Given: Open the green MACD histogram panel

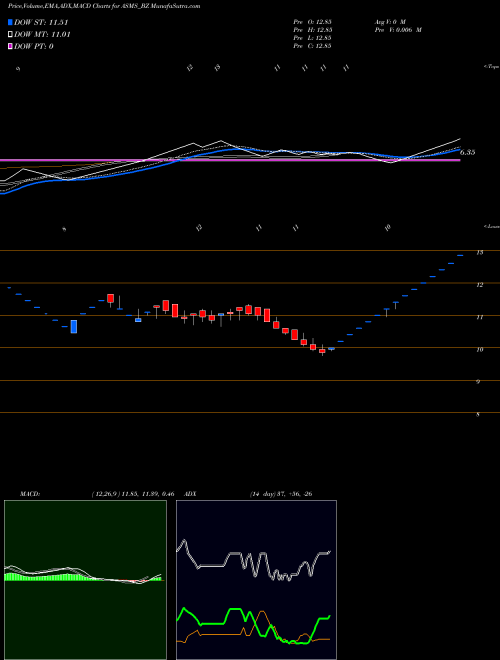Looking at the screenshot, I should tap(85, 580).
